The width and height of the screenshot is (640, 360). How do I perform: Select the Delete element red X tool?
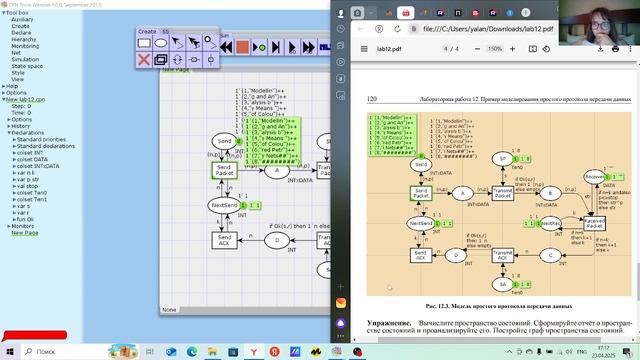[x=144, y=60]
